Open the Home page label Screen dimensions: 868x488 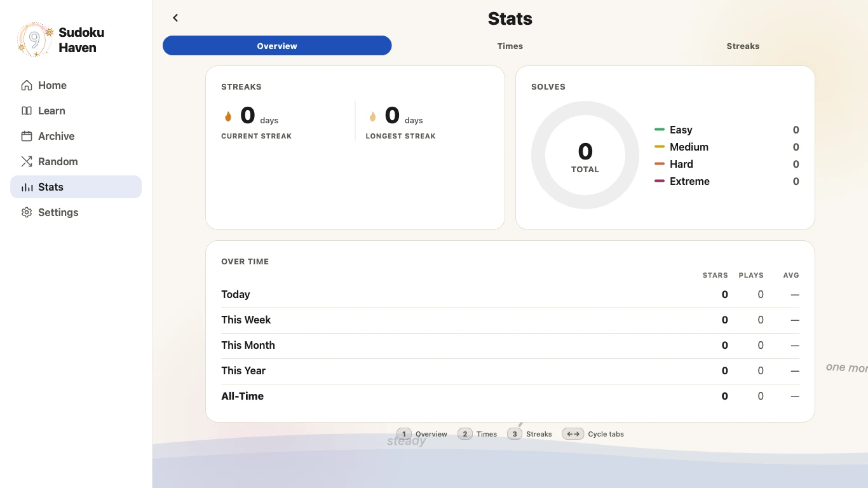(x=52, y=85)
